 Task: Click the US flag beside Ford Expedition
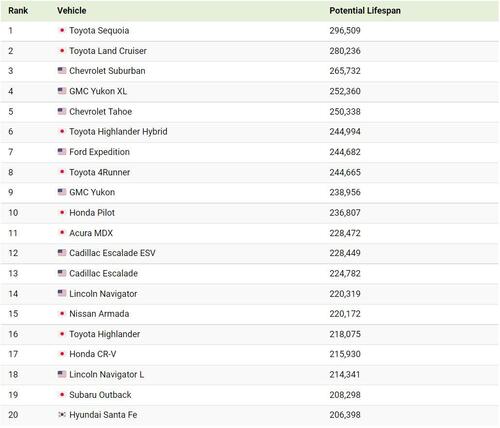point(62,151)
